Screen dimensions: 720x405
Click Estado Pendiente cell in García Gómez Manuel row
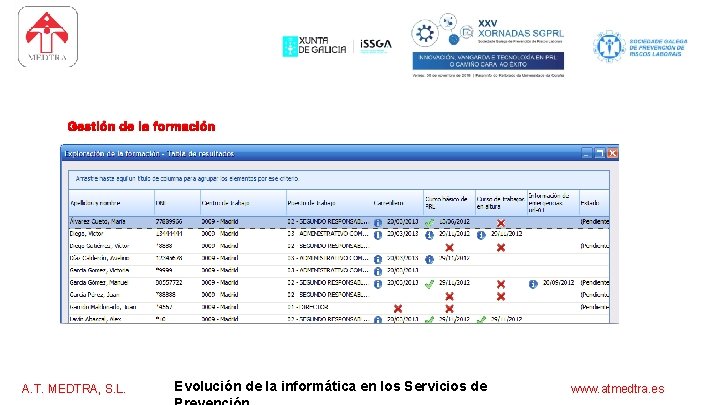pos(595,282)
